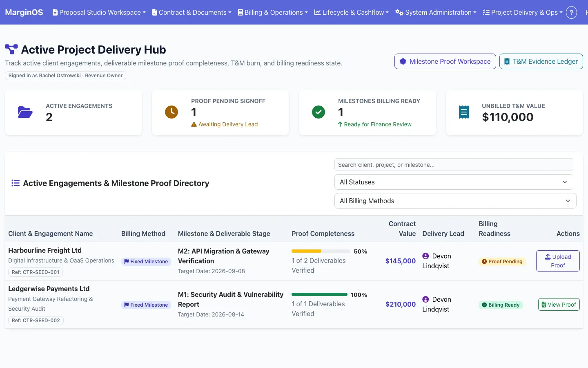The width and height of the screenshot is (588, 368).
Task: Click the Proof Completeness column header
Action: point(323,233)
